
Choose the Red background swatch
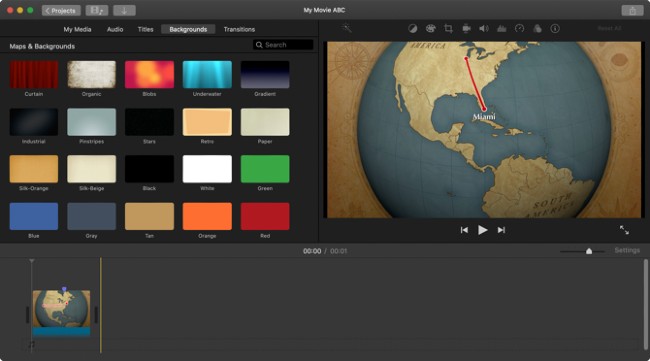[265, 216]
